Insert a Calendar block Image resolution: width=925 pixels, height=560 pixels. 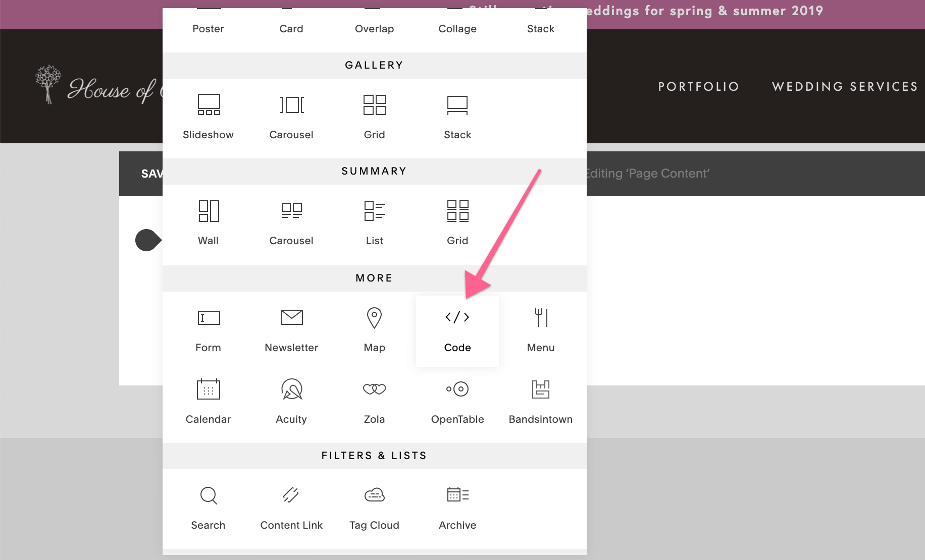(x=208, y=402)
